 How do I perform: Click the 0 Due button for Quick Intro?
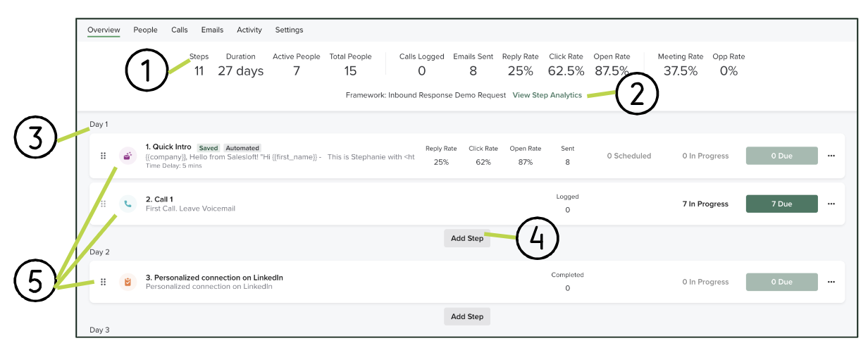tap(781, 156)
